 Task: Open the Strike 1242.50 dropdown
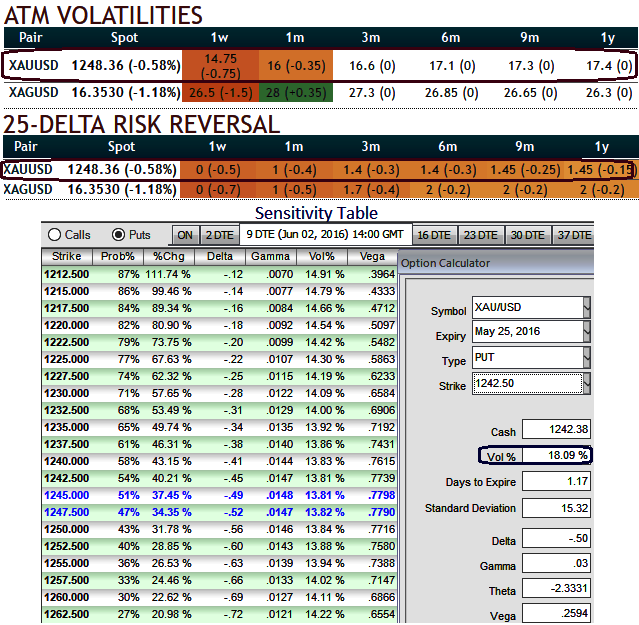586,382
